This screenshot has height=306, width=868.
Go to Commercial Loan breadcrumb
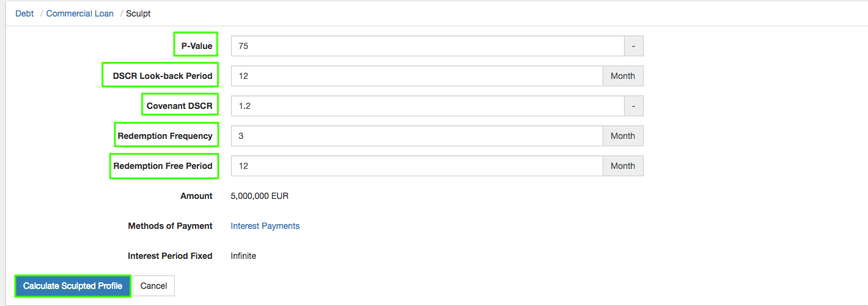tap(80, 13)
